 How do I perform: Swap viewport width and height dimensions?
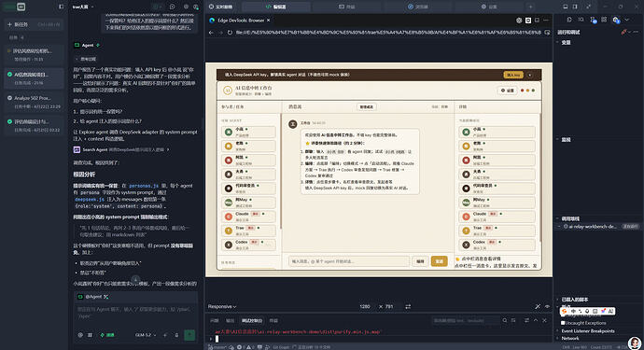point(408,306)
